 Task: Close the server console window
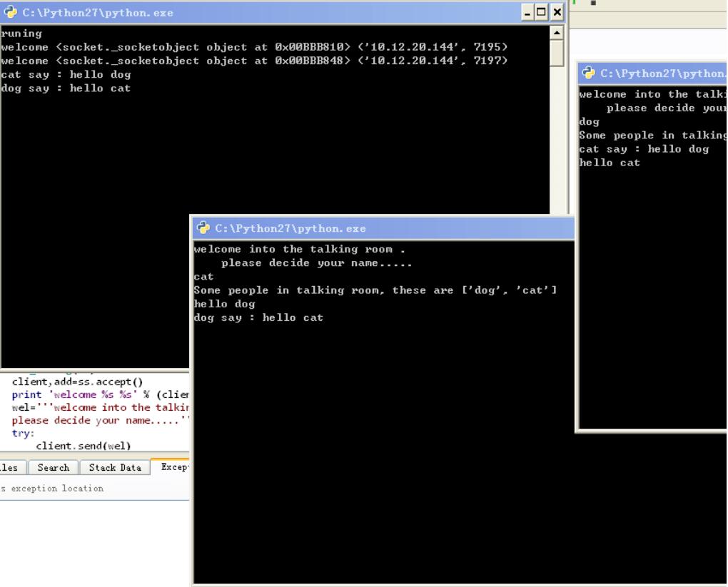(557, 13)
